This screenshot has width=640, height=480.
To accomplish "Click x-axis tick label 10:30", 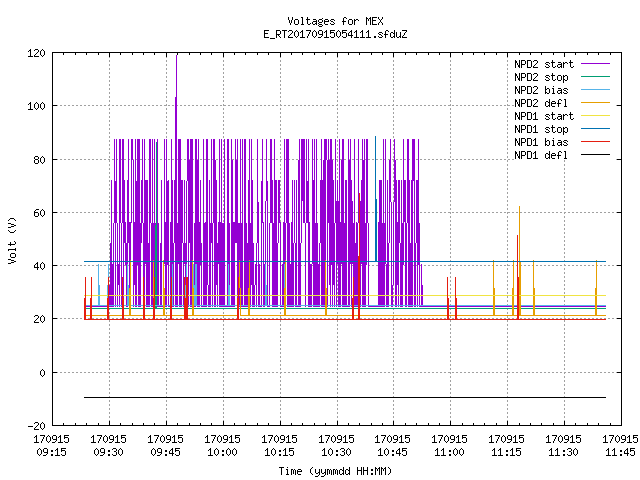I will [x=336, y=452].
